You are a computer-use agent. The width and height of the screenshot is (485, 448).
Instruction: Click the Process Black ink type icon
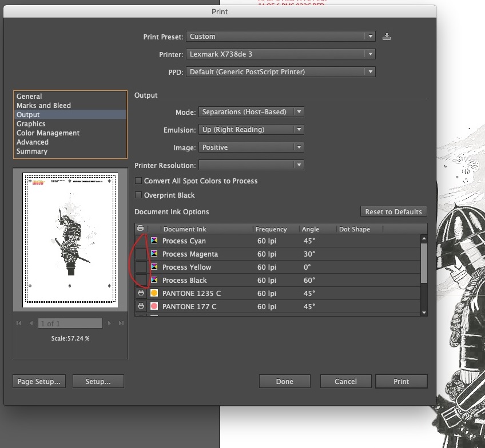coord(154,280)
